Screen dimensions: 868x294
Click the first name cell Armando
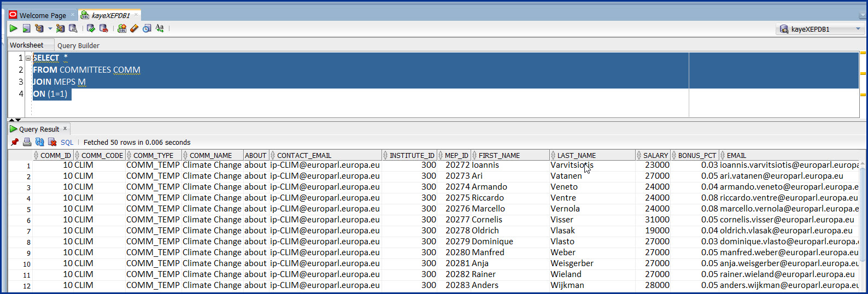pos(510,187)
